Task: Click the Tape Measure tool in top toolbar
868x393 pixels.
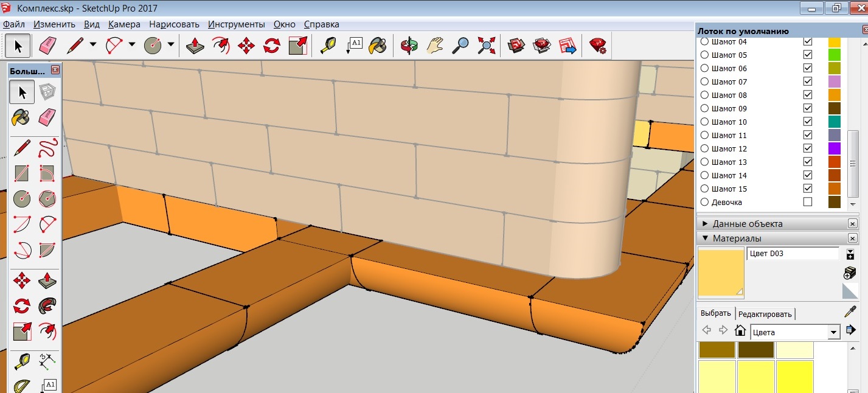Action: tap(328, 46)
